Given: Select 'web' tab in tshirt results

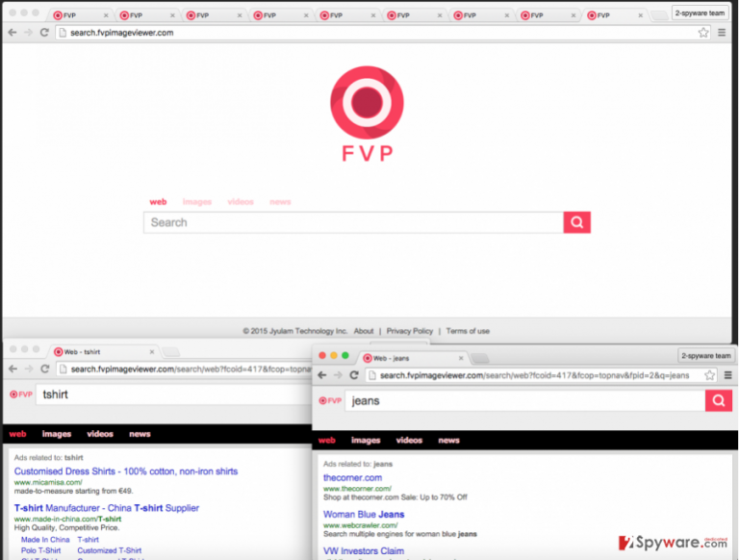Looking at the screenshot, I should (18, 434).
